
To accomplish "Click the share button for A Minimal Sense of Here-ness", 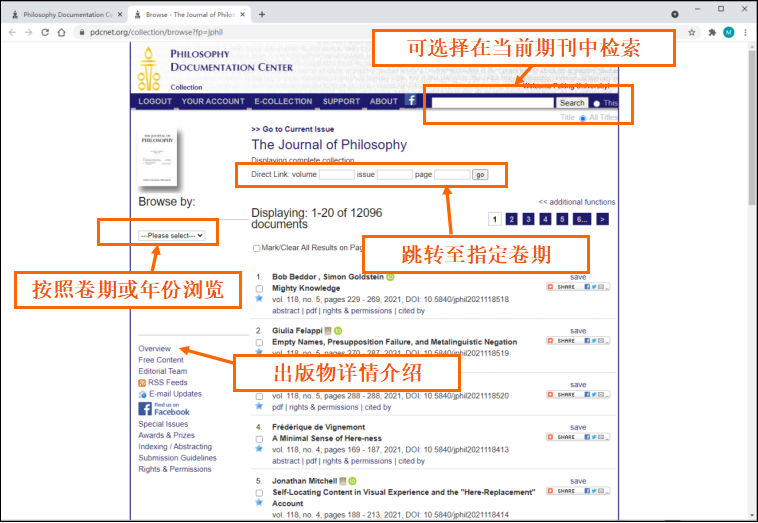I will pos(578,437).
